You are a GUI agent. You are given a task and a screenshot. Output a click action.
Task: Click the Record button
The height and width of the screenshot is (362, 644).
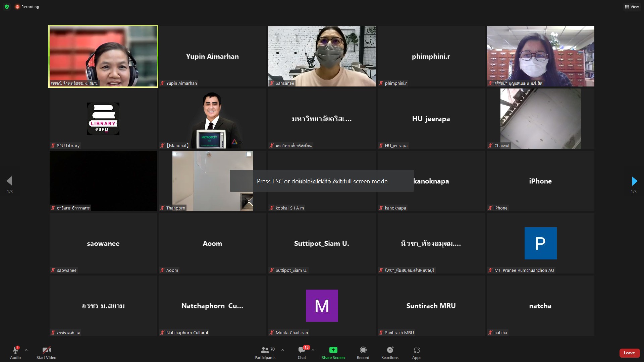[363, 350]
